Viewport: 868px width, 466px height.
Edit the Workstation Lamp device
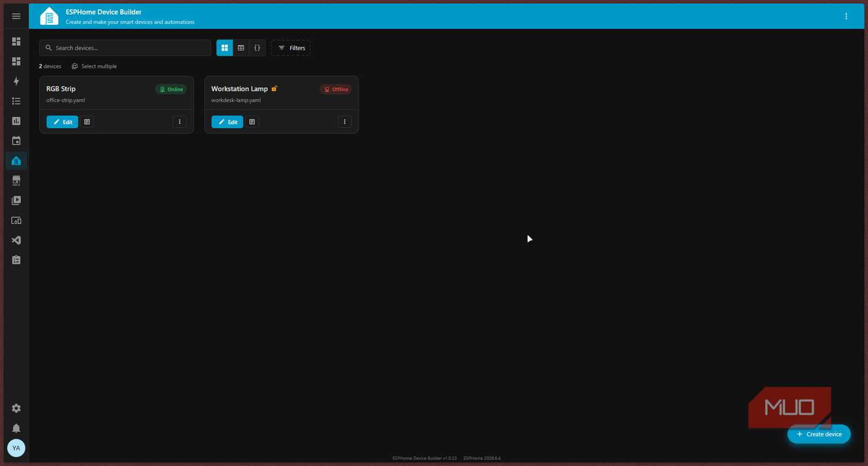(x=227, y=122)
